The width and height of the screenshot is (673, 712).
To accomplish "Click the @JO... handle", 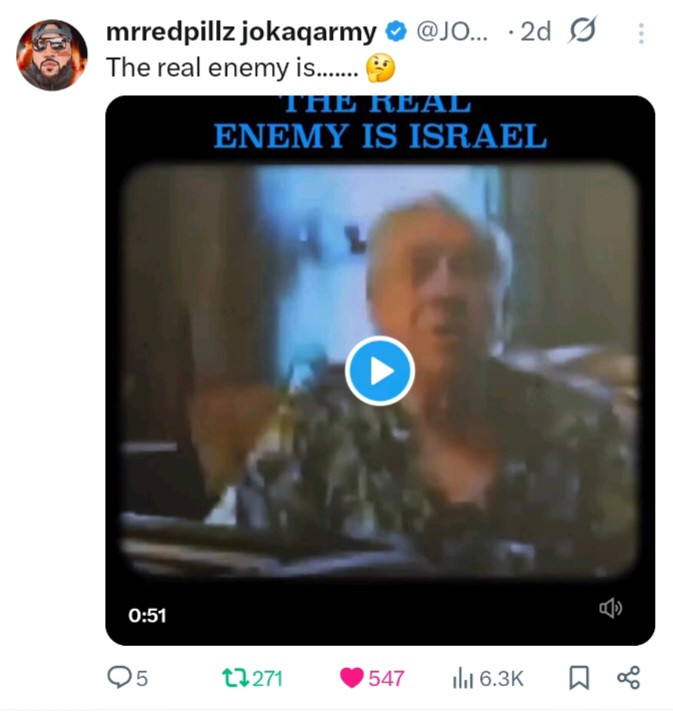I will (x=452, y=32).
